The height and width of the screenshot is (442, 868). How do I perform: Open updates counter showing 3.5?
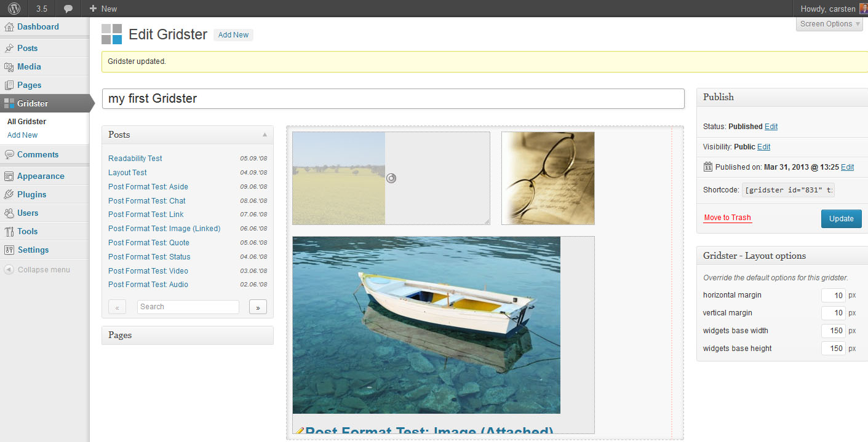tap(42, 9)
